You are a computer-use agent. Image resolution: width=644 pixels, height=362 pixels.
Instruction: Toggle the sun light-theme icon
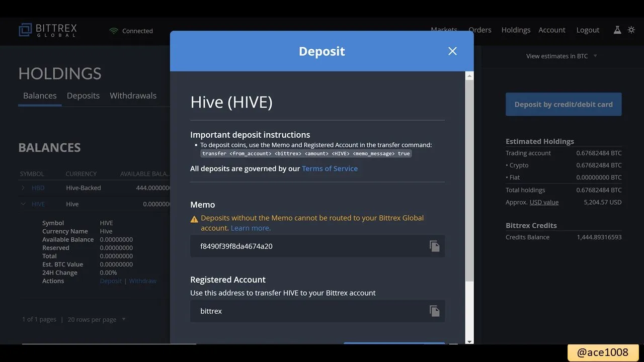tap(631, 30)
